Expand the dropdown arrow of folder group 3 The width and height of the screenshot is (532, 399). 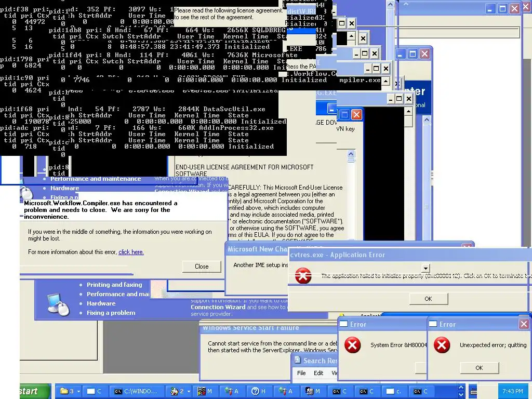(79, 392)
